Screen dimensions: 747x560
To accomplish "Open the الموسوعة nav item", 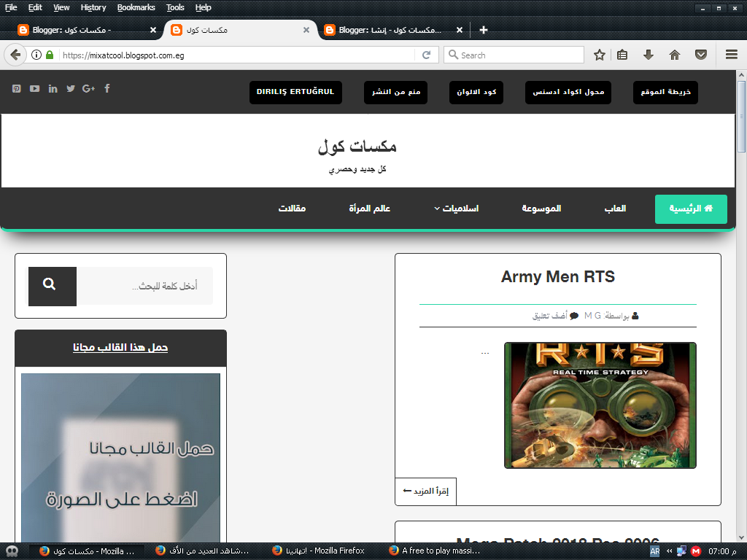I will tap(541, 209).
